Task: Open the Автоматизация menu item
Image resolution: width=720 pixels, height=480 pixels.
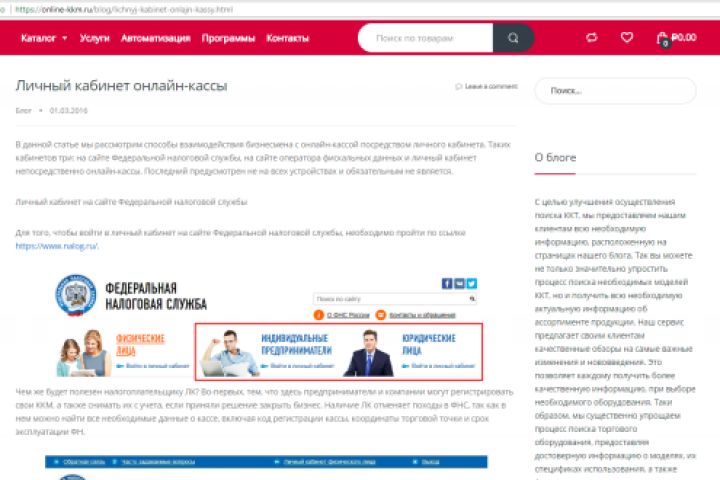Action: point(156,38)
